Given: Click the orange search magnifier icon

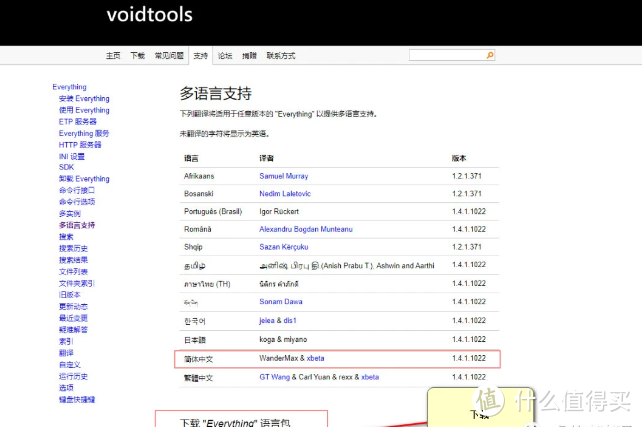Looking at the screenshot, I should coord(490,55).
